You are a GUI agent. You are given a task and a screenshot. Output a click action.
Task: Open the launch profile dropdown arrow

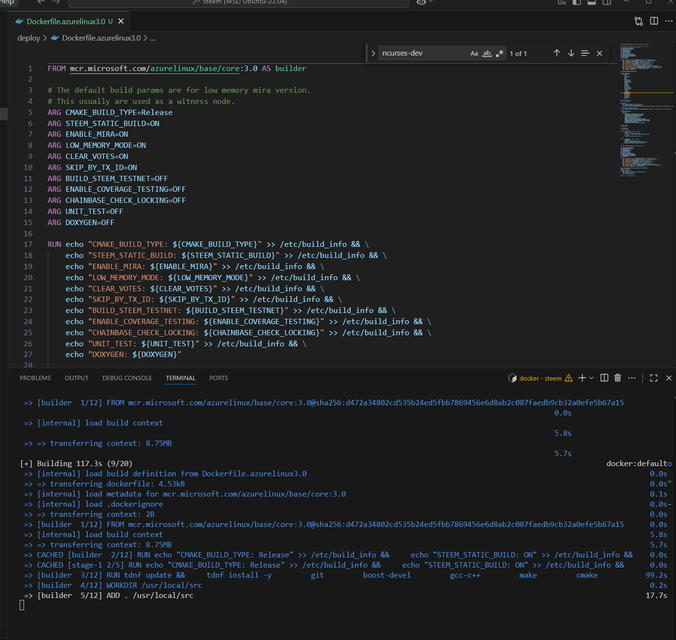pos(592,378)
